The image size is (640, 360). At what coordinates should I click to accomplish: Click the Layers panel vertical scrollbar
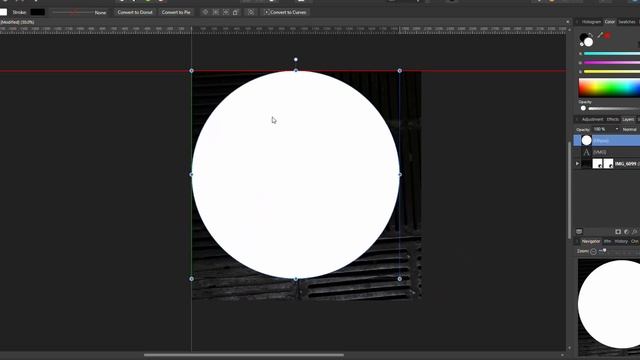pos(570,190)
